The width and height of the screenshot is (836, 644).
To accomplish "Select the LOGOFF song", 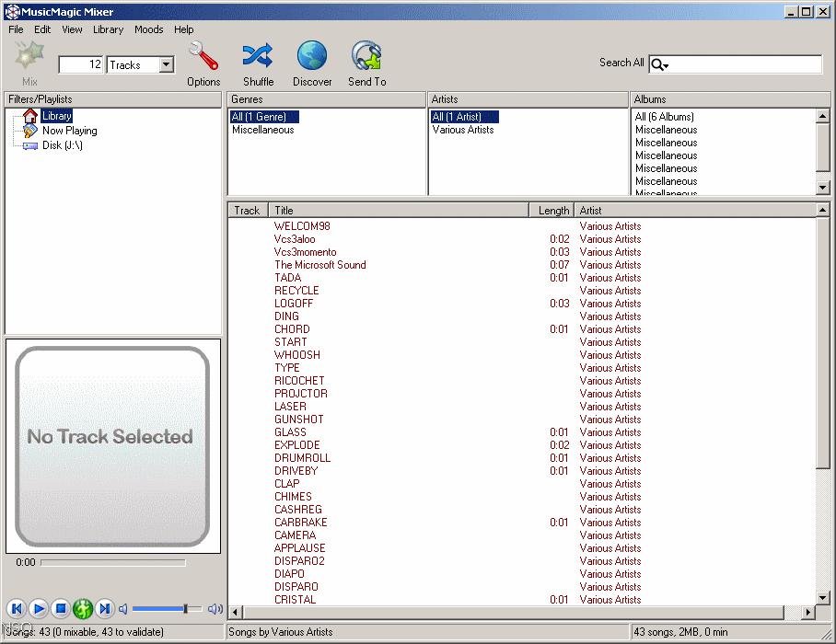I will coord(294,303).
